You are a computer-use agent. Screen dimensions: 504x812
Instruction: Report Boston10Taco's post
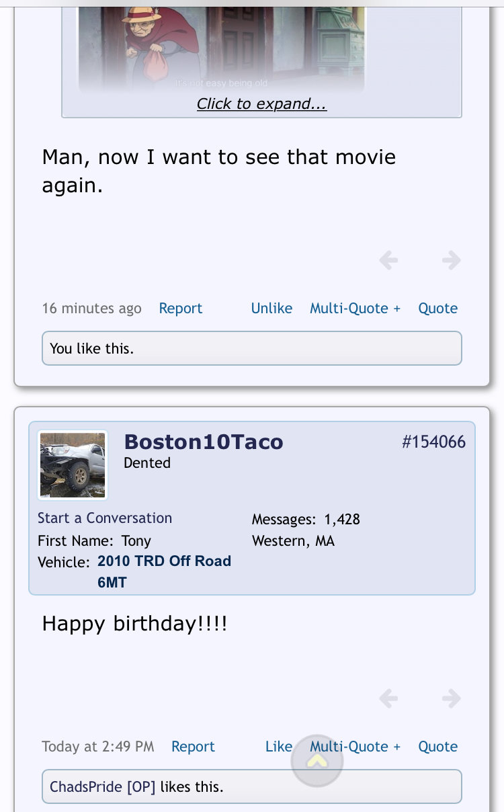(193, 746)
